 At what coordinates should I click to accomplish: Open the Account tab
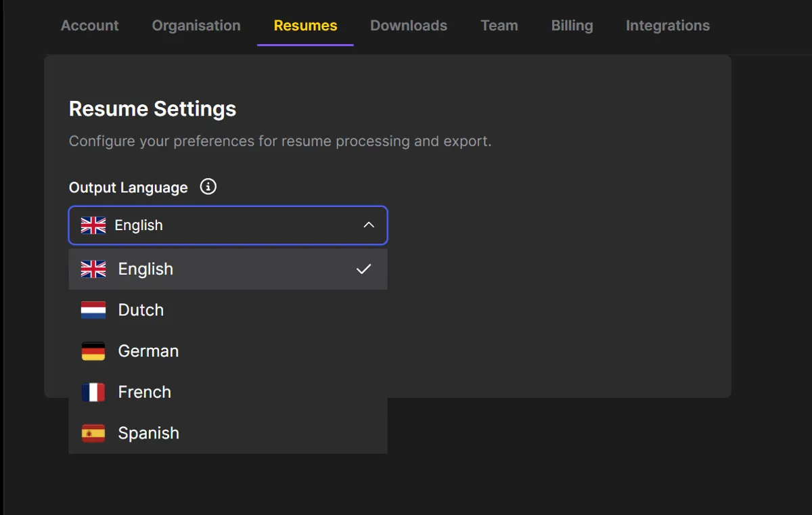[90, 26]
